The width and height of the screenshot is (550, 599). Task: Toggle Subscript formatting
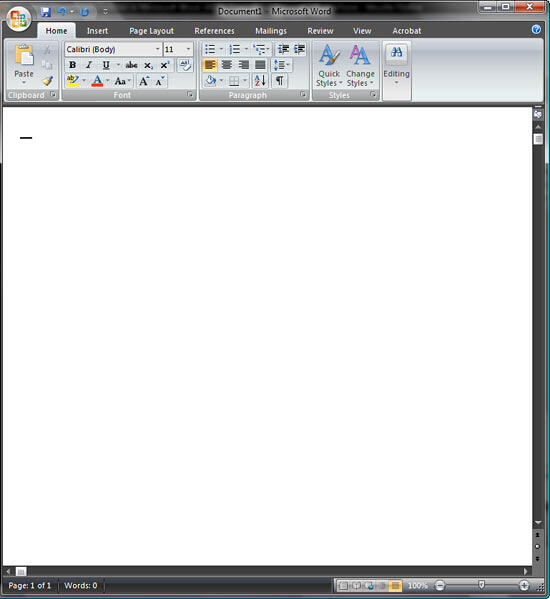pos(148,65)
